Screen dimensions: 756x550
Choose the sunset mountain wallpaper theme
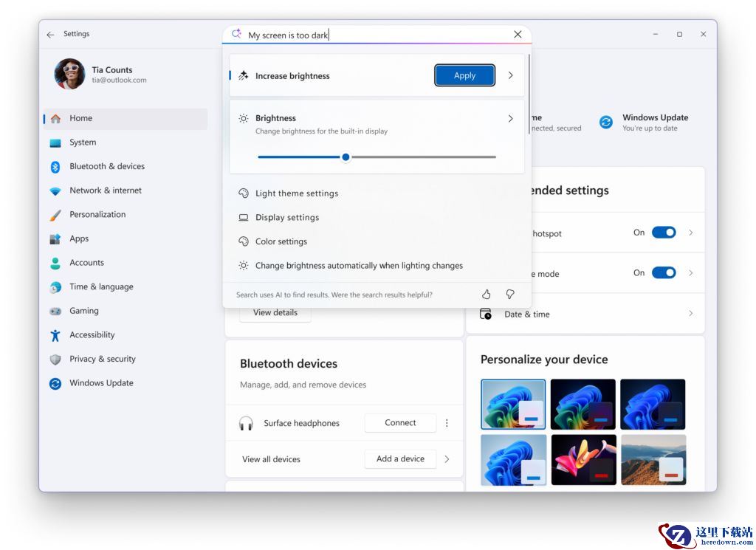coord(653,459)
